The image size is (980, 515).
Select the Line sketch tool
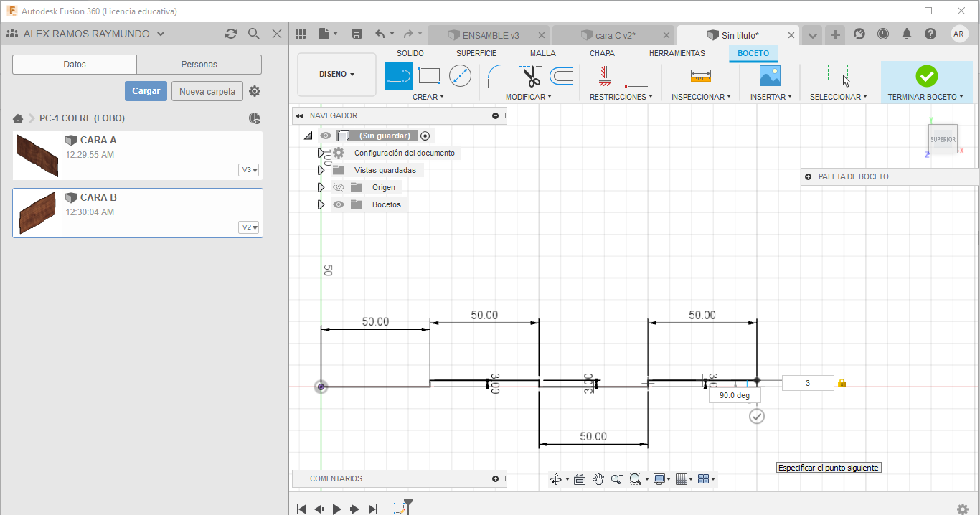[399, 75]
